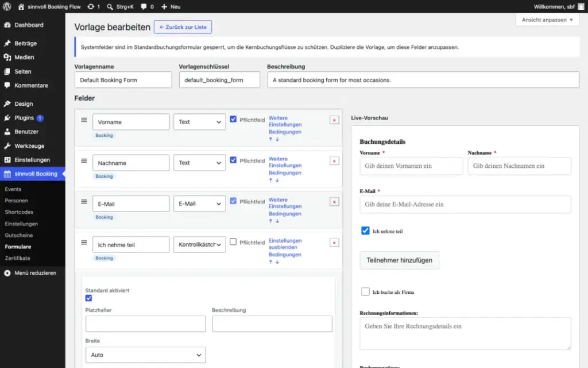Open Bedingungen link for E-Mail

tap(285, 214)
